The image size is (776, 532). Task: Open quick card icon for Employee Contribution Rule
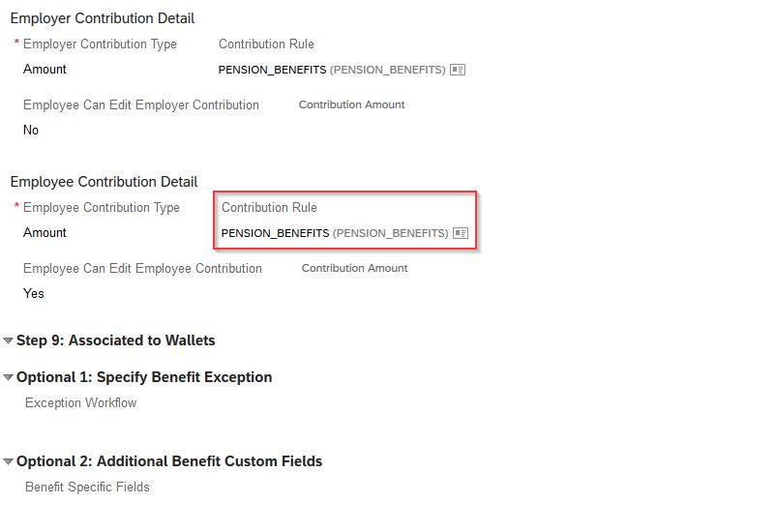click(x=461, y=233)
